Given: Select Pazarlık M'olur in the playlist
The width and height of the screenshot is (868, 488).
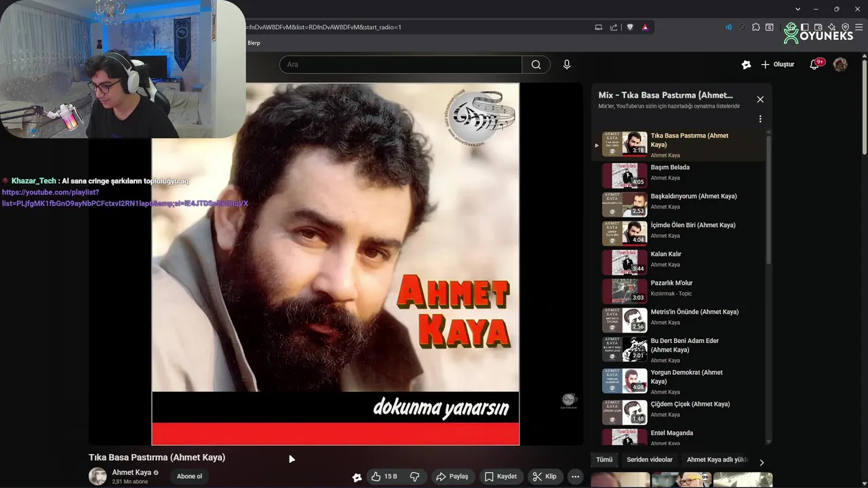Looking at the screenshot, I should tap(678, 290).
